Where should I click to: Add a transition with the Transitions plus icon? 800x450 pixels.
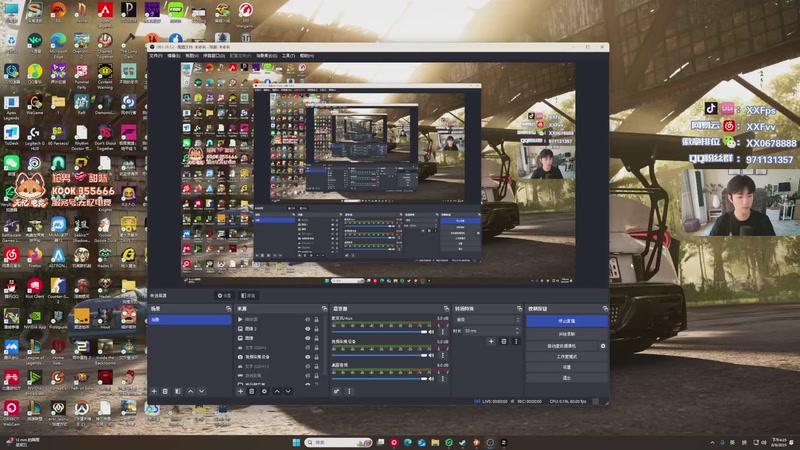point(491,341)
